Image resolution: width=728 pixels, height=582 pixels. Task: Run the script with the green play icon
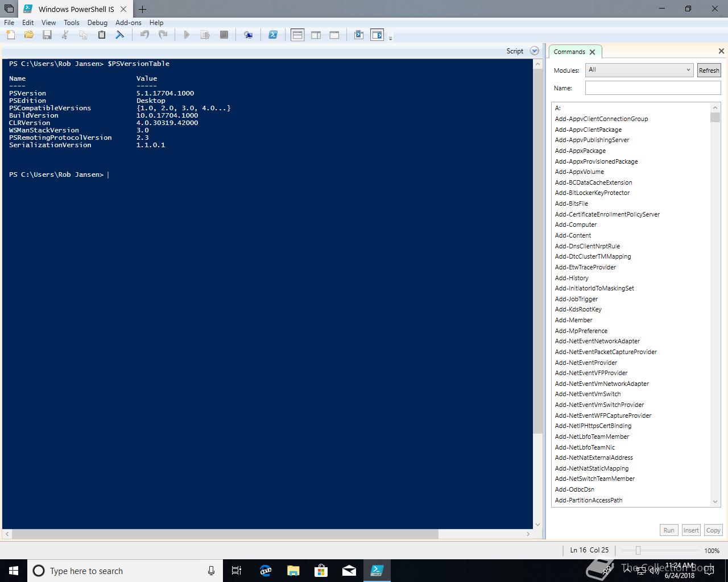[187, 35]
